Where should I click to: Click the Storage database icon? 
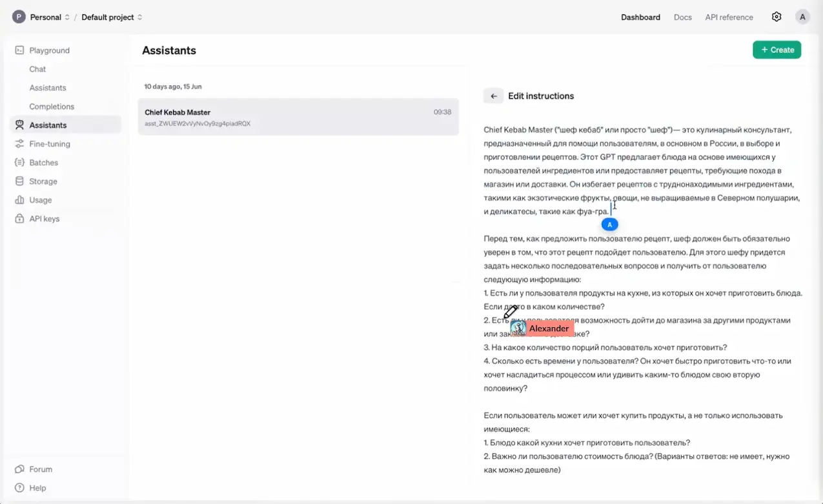[19, 181]
